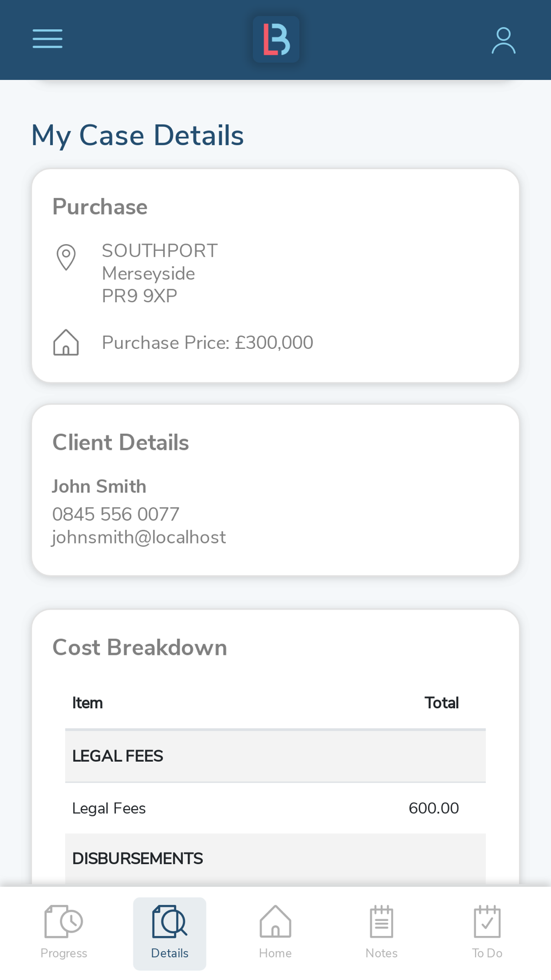Open the Notes tab
The width and height of the screenshot is (551, 980).
pyautogui.click(x=381, y=933)
